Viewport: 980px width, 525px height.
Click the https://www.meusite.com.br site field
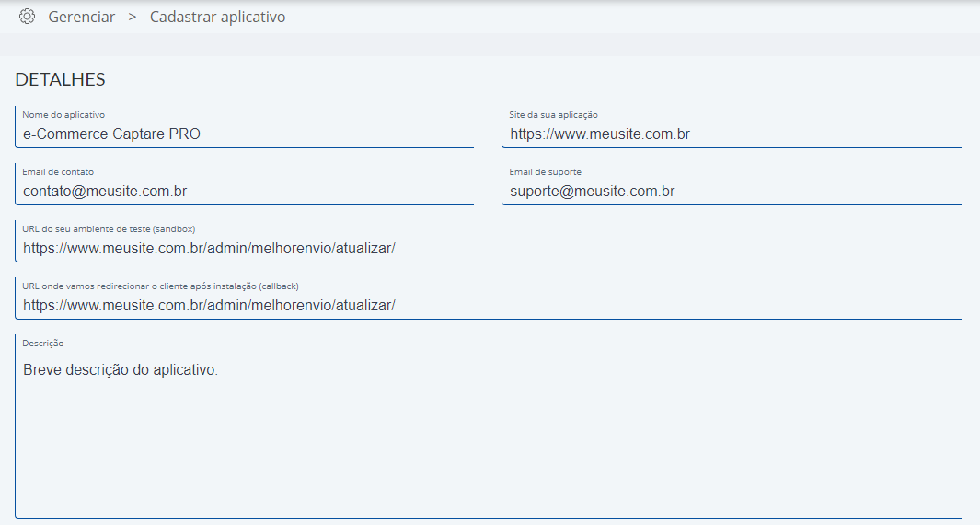732,127
